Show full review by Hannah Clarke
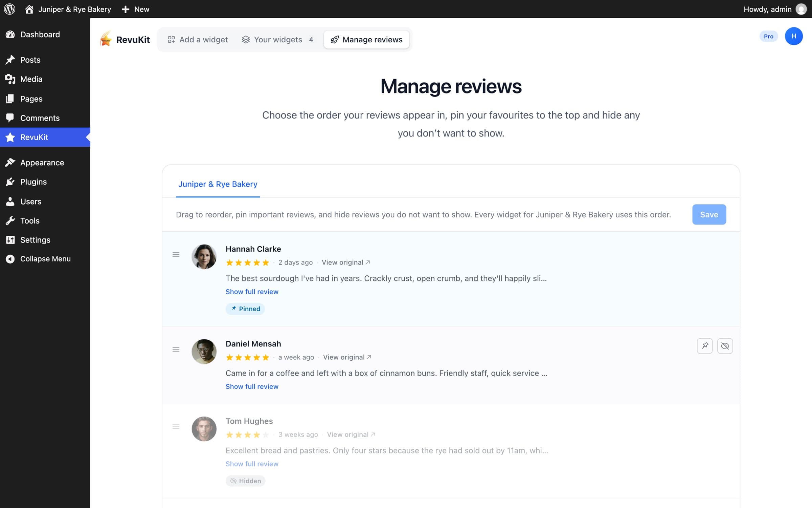The height and width of the screenshot is (508, 812). (x=252, y=292)
